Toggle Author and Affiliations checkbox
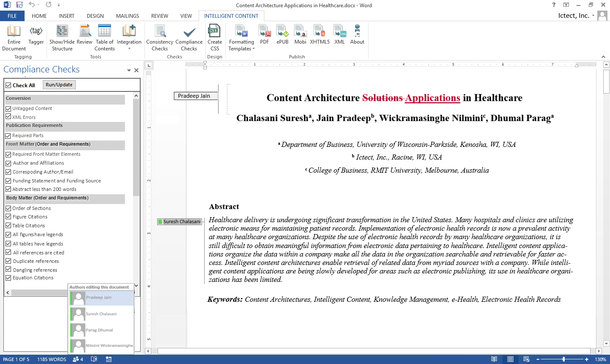The width and height of the screenshot is (610, 364). tap(8, 163)
